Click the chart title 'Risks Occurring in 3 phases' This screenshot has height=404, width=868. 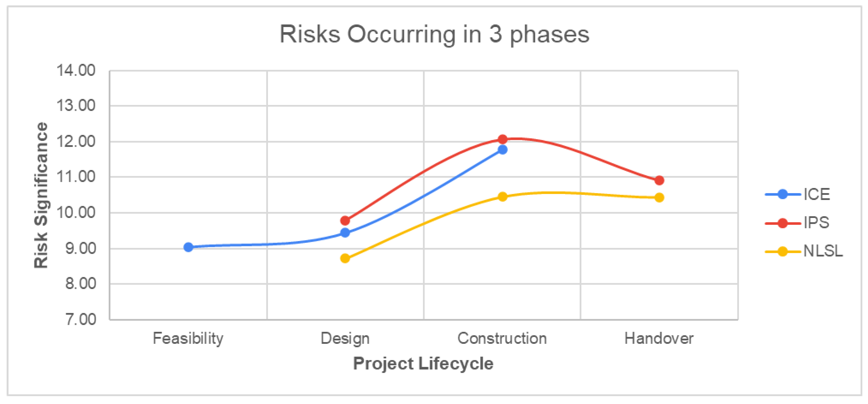[434, 34]
